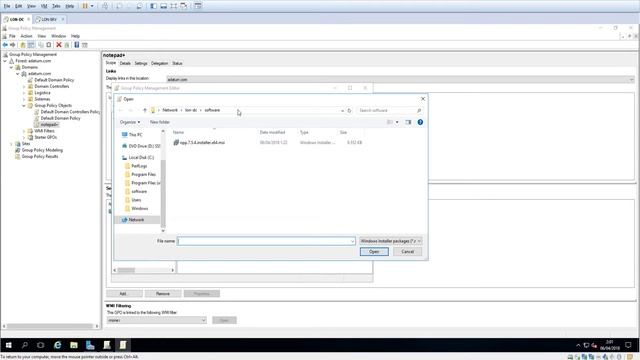The image size is (640, 360).
Task: Click the VMware pause icon
Action: coord(85,6)
